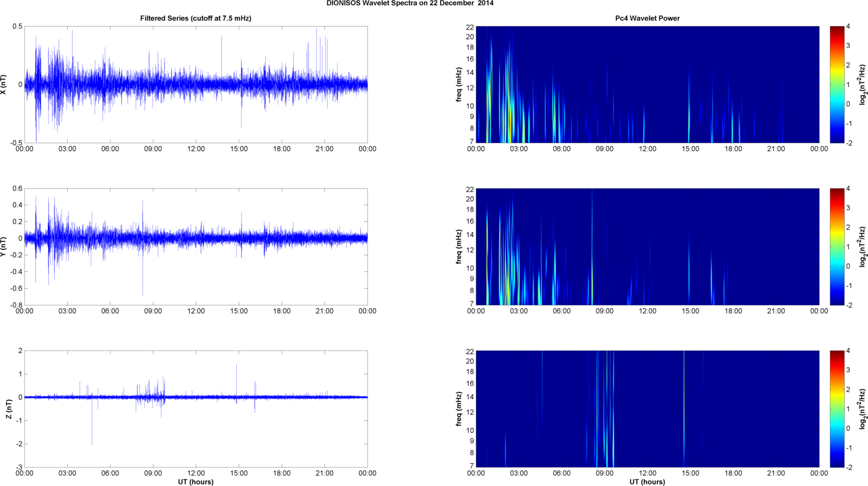Click the '-0.8' tick on the Y (nT) axis

[15, 305]
